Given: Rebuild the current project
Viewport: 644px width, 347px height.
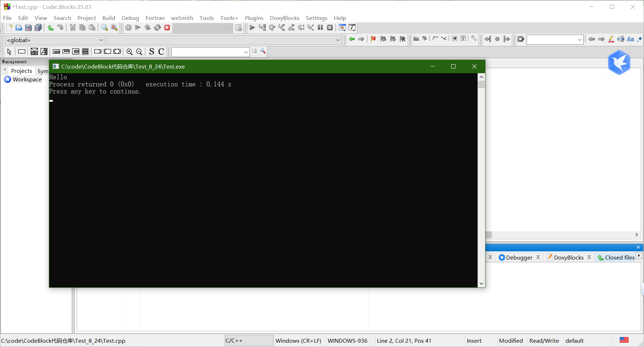Looking at the screenshot, I should (157, 27).
